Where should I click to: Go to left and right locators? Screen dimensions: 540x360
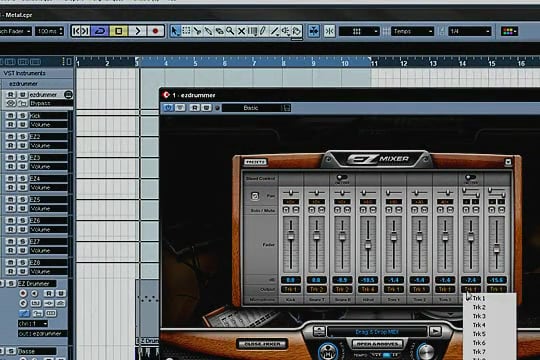click(81, 31)
